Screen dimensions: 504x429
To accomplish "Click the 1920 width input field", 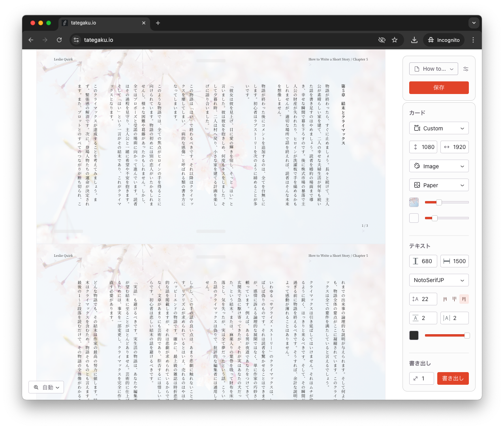I will [454, 147].
